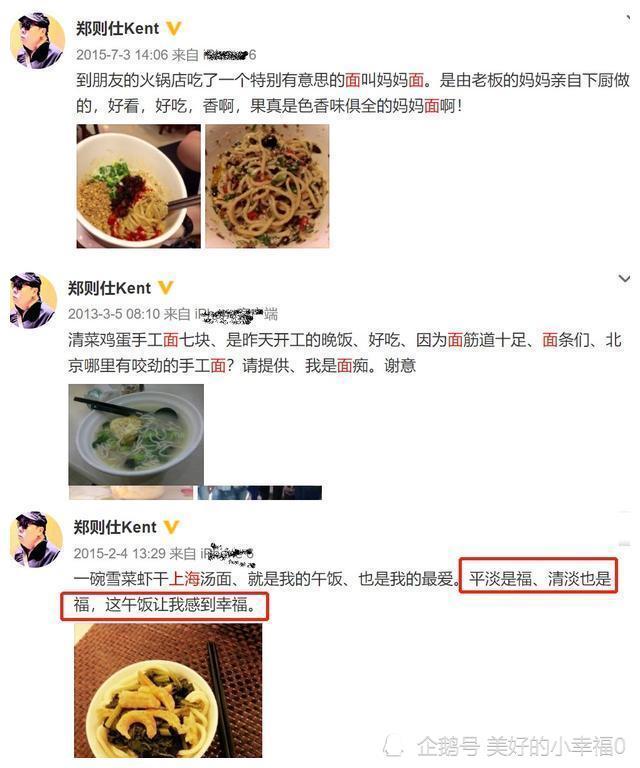
Task: Click the highlighted 上海 keyword in third post
Action: tap(184, 579)
